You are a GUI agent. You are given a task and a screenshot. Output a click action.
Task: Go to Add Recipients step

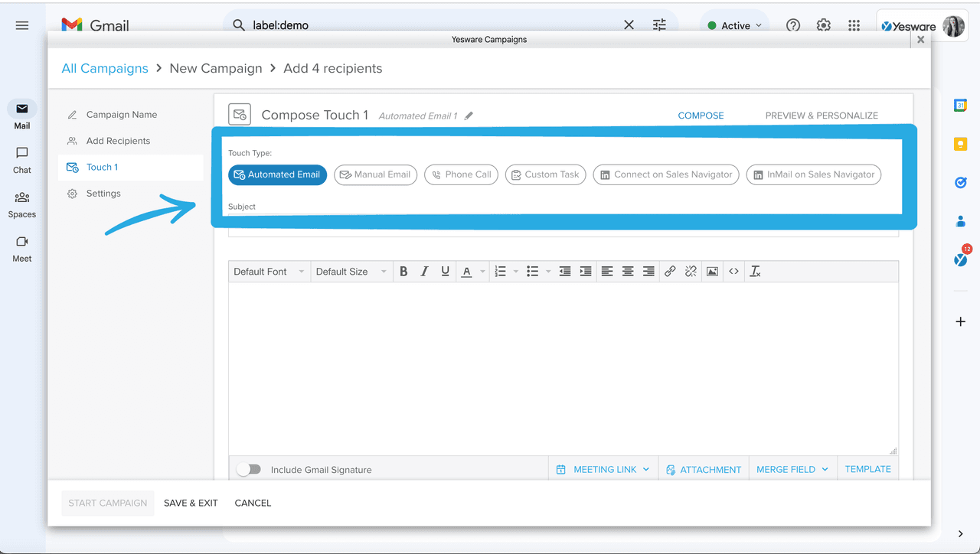[x=118, y=141]
